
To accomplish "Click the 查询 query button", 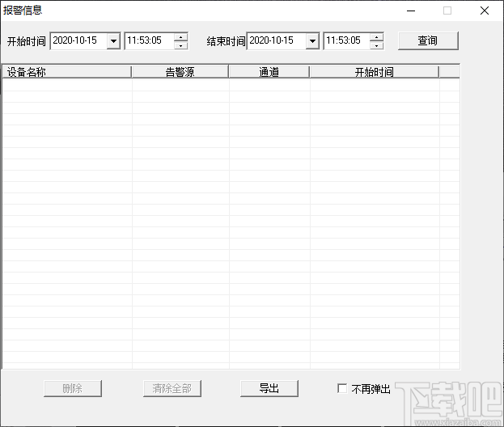I will (x=428, y=40).
